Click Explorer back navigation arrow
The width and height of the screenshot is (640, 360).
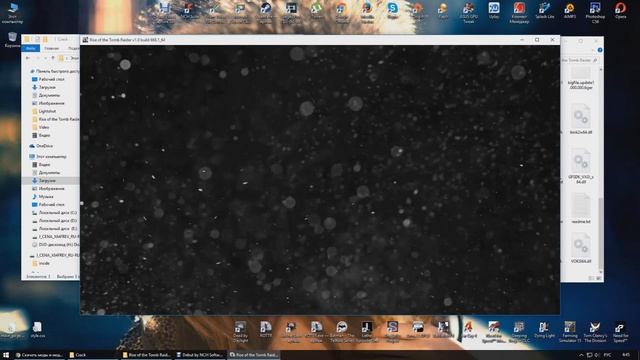coord(27,58)
